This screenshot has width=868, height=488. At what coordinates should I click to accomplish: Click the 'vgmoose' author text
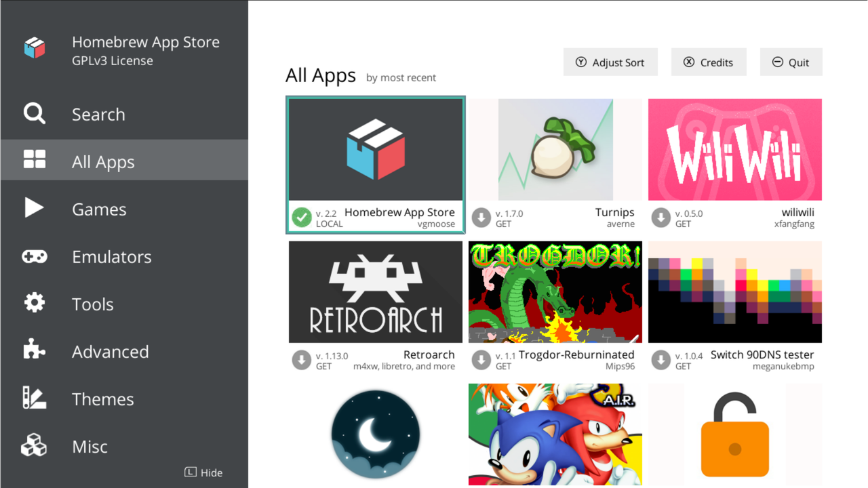tap(436, 224)
